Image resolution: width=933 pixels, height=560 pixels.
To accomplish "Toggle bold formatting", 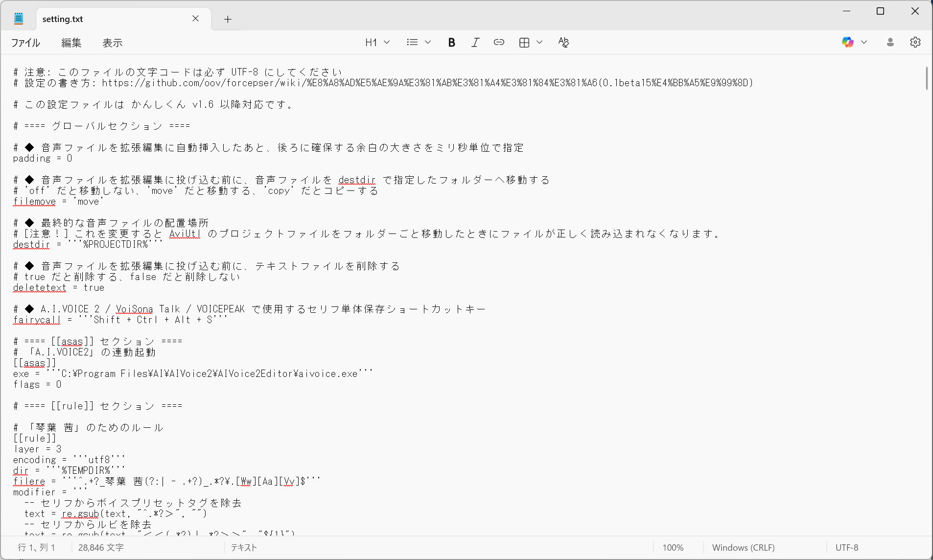I will (x=451, y=43).
